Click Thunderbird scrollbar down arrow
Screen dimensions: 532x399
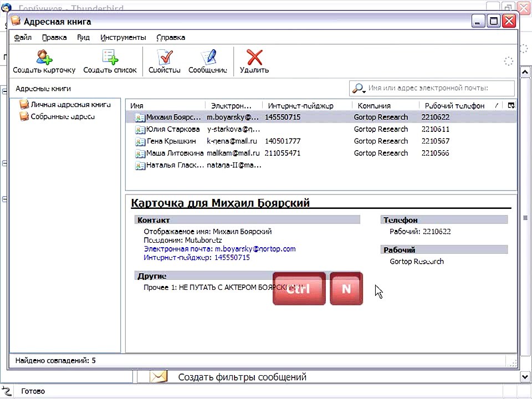tap(525, 377)
